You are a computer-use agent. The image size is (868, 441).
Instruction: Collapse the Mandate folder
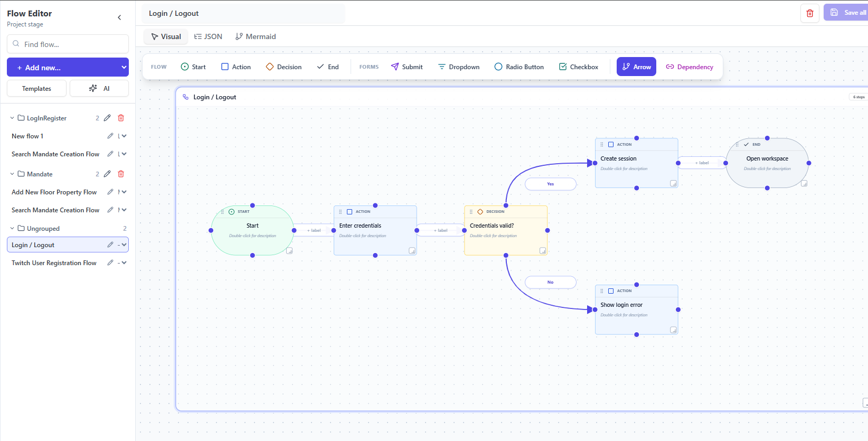pyautogui.click(x=12, y=174)
